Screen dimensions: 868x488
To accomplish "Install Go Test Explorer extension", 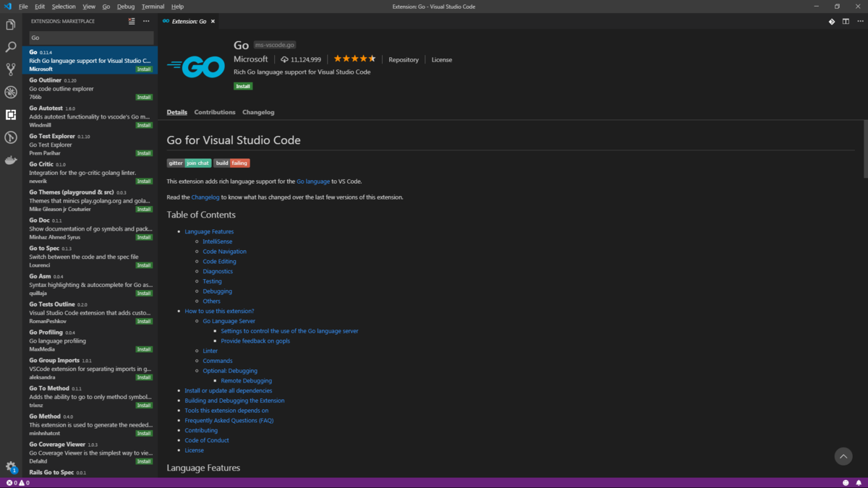I will click(144, 153).
